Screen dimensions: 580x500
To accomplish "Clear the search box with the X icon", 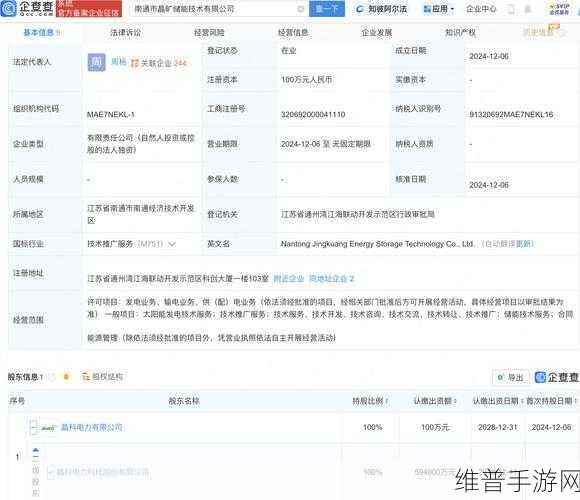I will pos(301,9).
